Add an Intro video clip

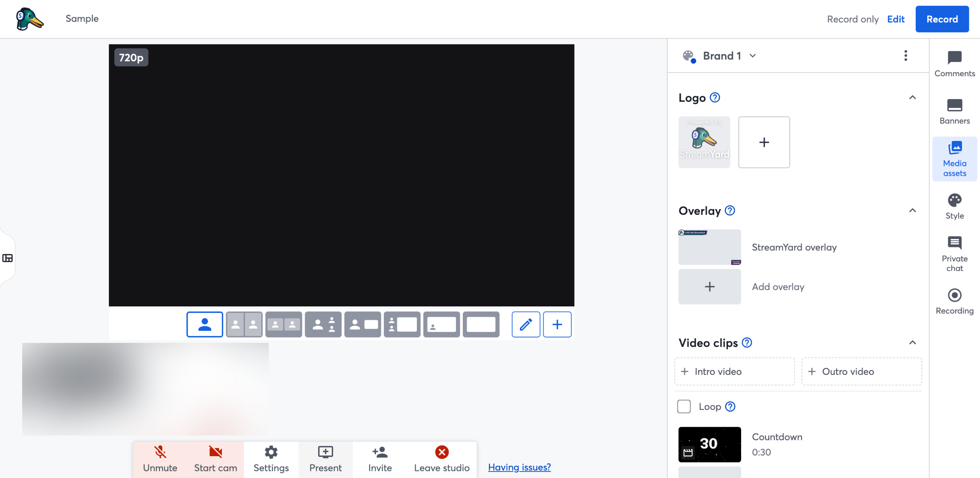tap(734, 372)
